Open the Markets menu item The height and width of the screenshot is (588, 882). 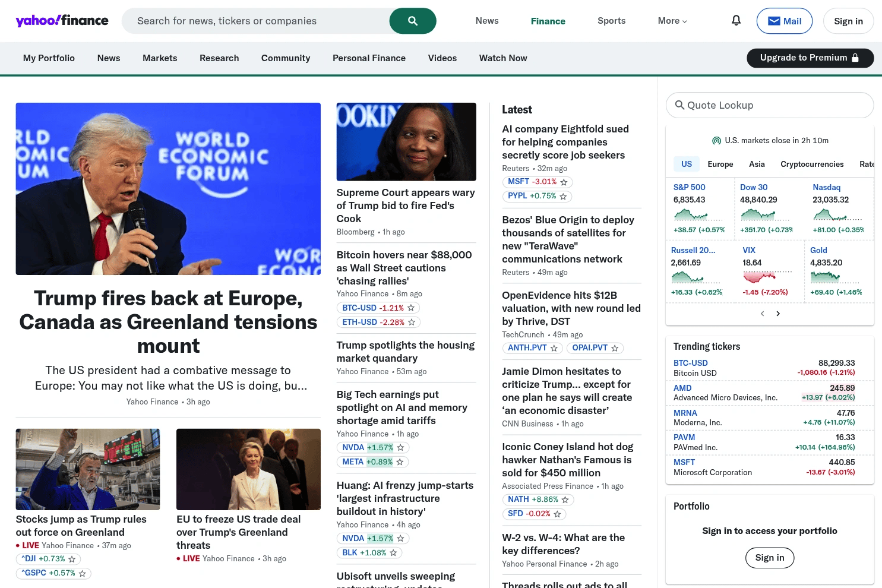[159, 58]
